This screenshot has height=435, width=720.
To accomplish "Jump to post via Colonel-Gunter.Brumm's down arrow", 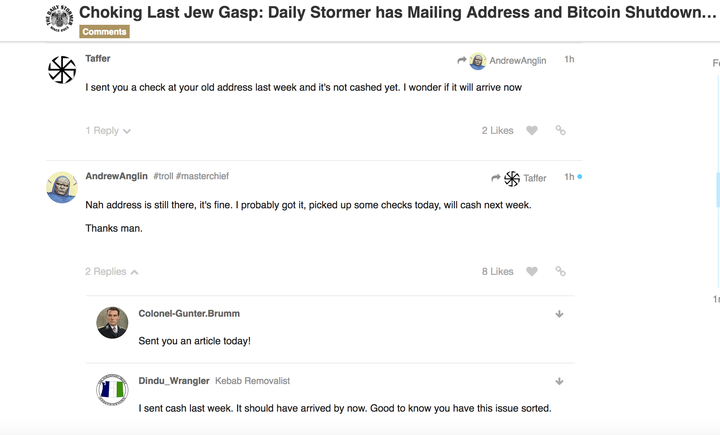I will click(559, 314).
